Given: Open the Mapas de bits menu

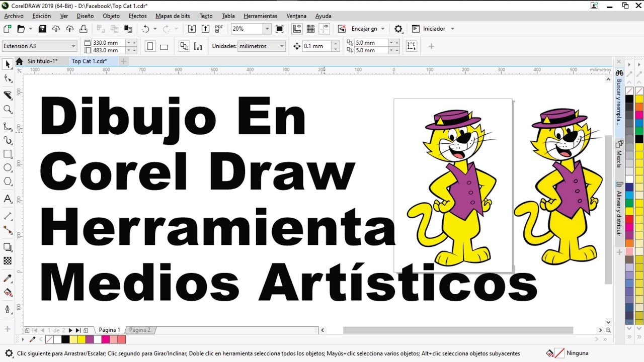Looking at the screenshot, I should coord(174,16).
